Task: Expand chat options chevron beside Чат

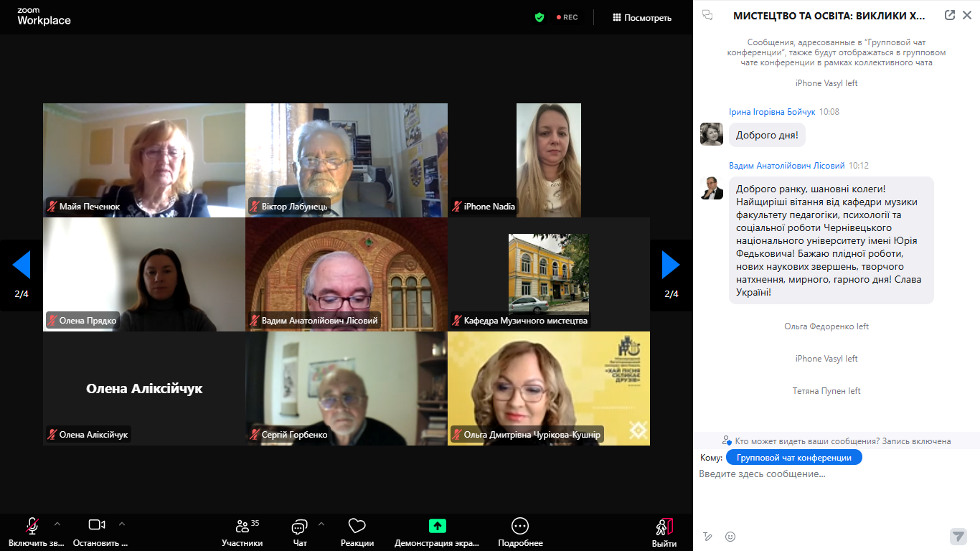Action: tap(321, 524)
